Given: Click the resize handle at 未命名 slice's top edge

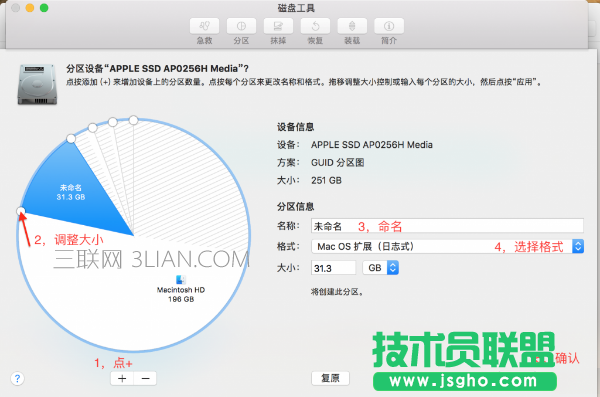Looking at the screenshot, I should pos(71,138).
